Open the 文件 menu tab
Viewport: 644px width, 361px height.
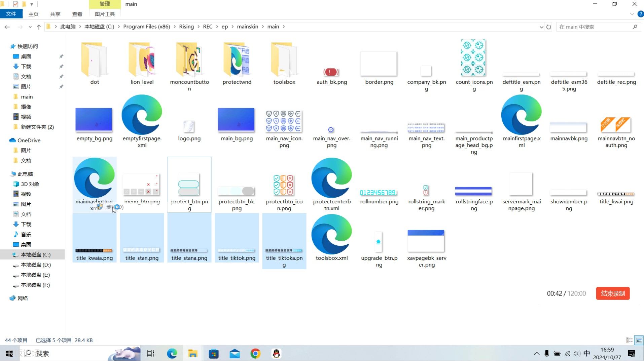[x=11, y=14]
